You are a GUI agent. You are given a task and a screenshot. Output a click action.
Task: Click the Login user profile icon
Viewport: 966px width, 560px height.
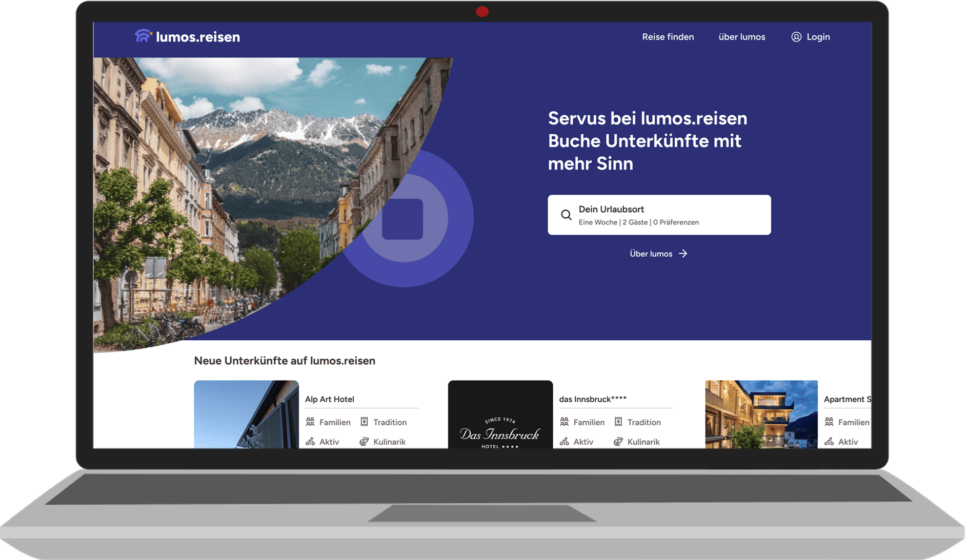click(x=796, y=37)
